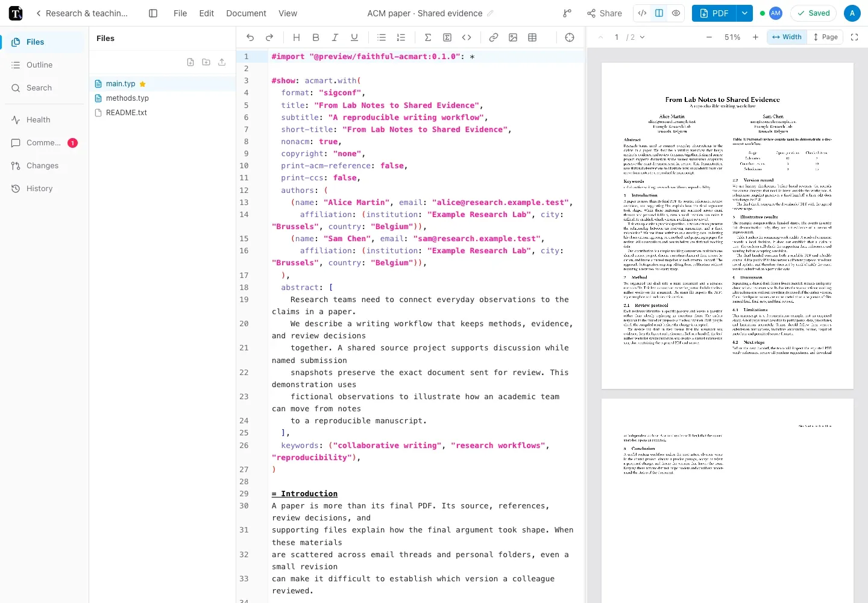The height and width of the screenshot is (603, 868).
Task: Fit preview to Page
Action: [x=825, y=37]
